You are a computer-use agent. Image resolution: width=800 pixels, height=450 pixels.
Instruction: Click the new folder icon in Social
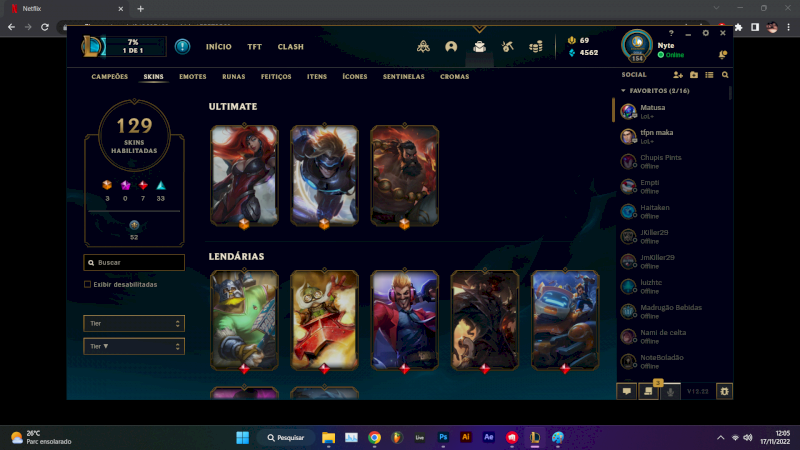pos(693,75)
